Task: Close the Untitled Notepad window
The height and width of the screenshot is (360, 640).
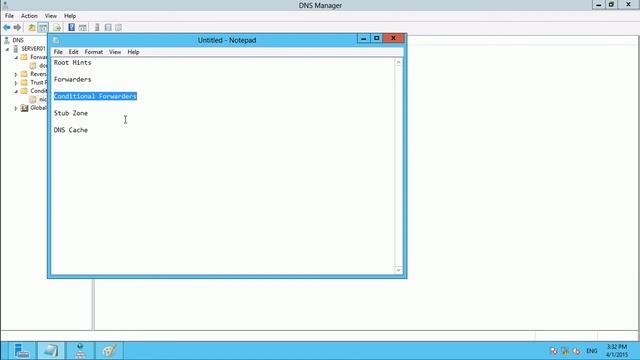Action: coord(393,38)
